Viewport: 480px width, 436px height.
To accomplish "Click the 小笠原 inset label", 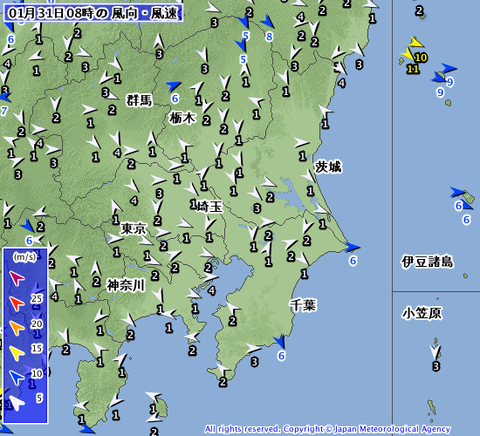I will click(x=422, y=313).
